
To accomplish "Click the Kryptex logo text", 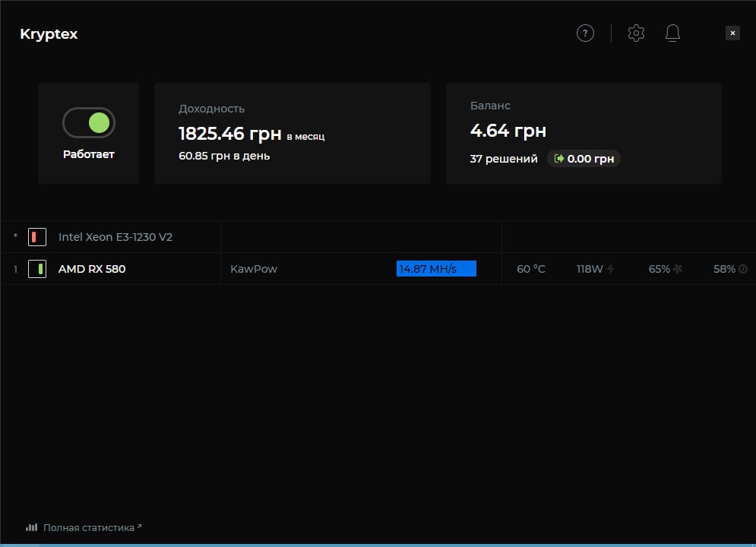I will pos(49,34).
